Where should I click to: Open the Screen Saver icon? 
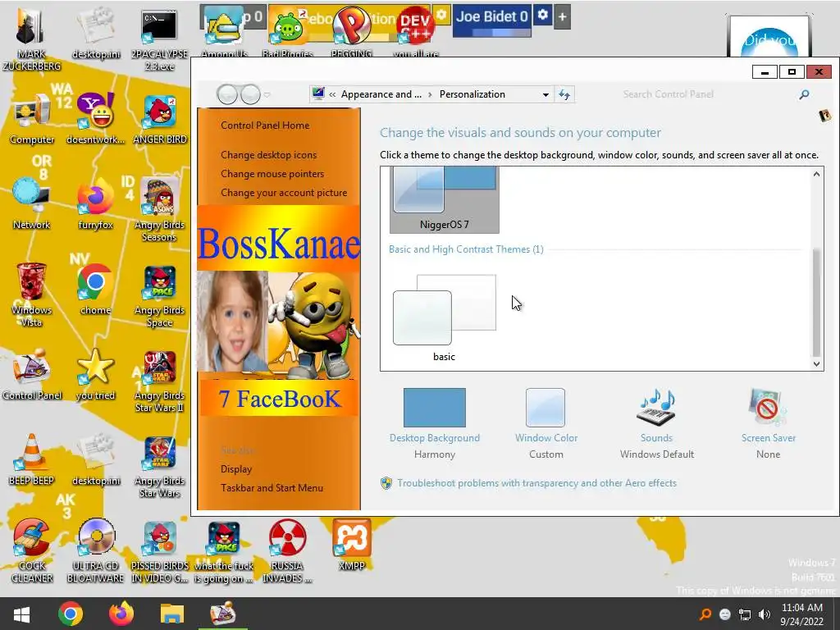(768, 409)
